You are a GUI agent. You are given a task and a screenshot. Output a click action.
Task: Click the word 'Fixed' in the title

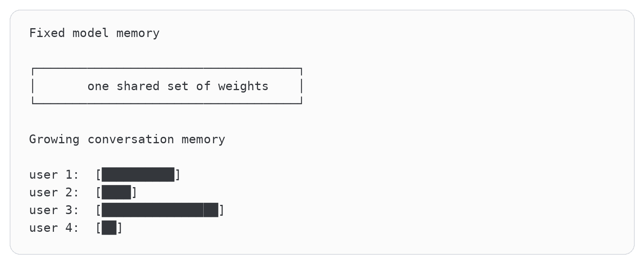47,33
